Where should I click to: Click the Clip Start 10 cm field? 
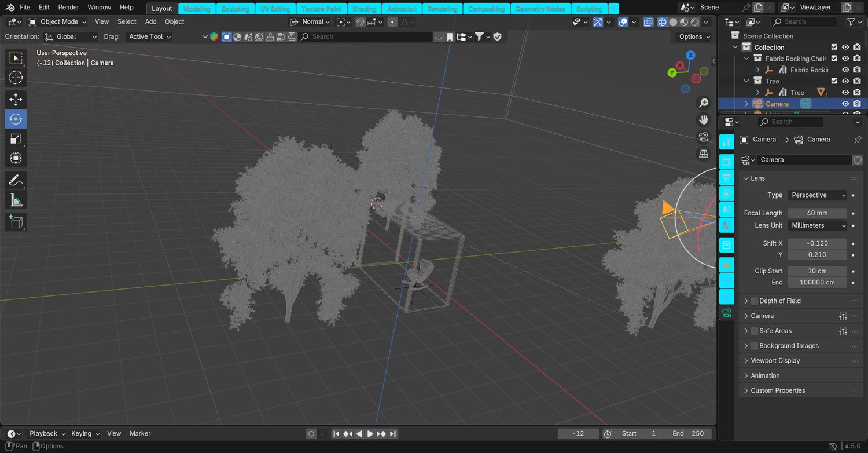(817, 271)
